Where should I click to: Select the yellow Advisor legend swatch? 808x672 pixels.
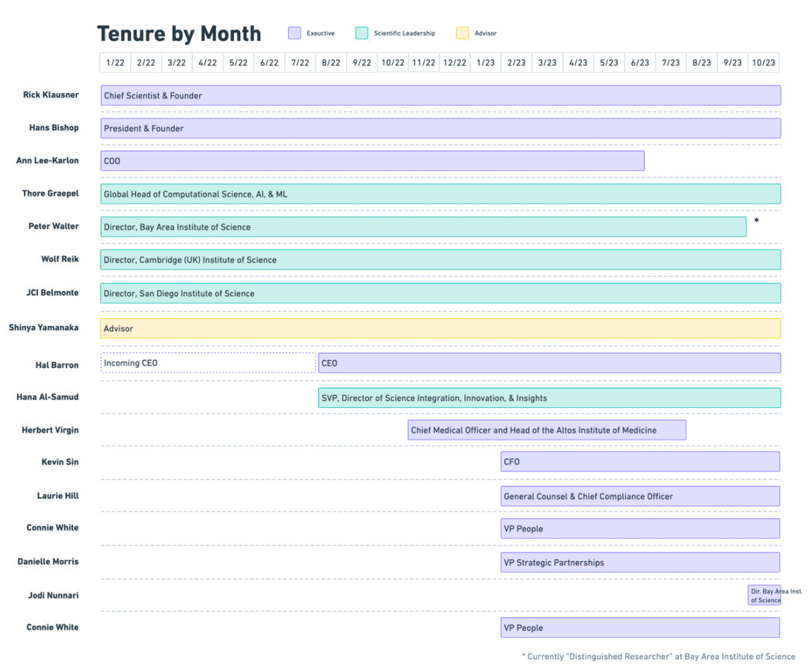point(461,33)
